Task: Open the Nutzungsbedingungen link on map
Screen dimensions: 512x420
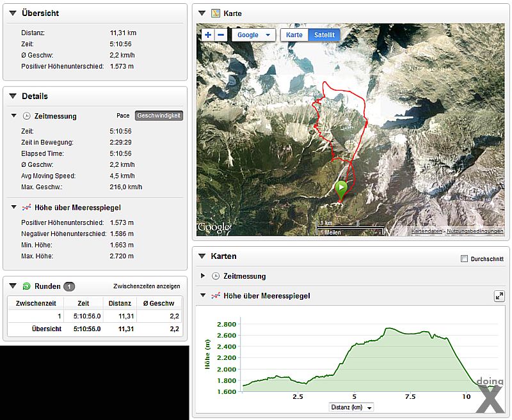Action: click(x=475, y=231)
